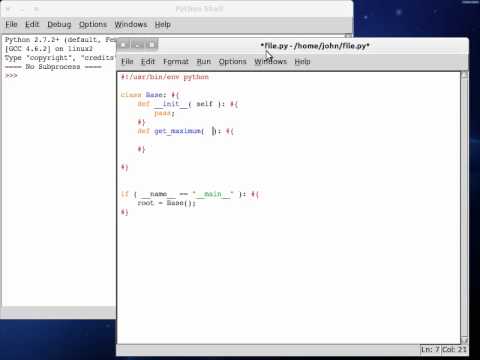
Task: Open Format menu in file.py editor
Action: (176, 61)
